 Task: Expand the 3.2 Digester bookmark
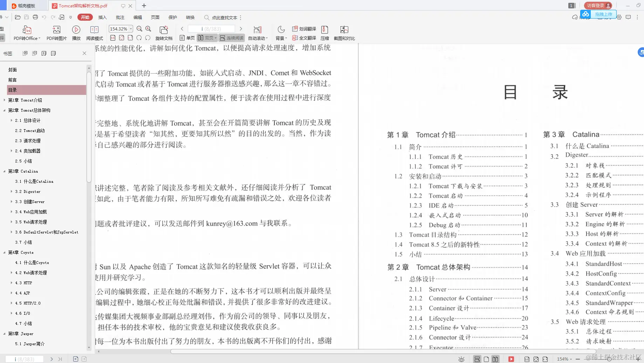tap(12, 191)
